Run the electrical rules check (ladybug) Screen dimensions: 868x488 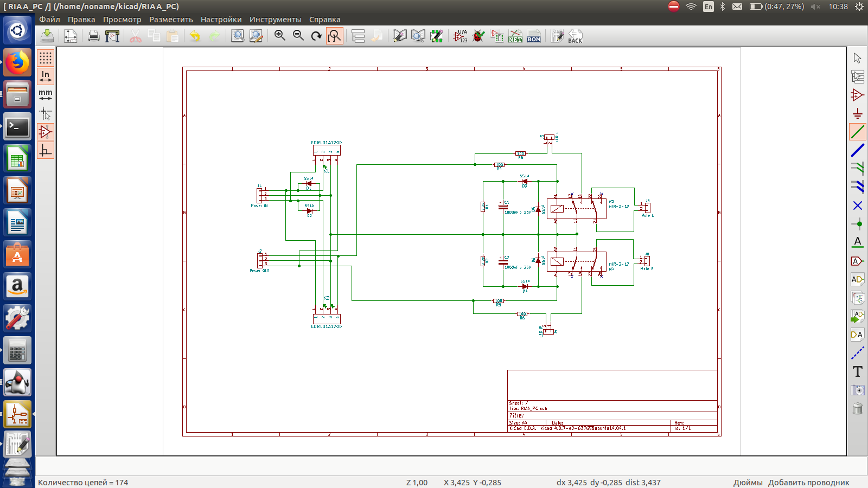point(478,36)
